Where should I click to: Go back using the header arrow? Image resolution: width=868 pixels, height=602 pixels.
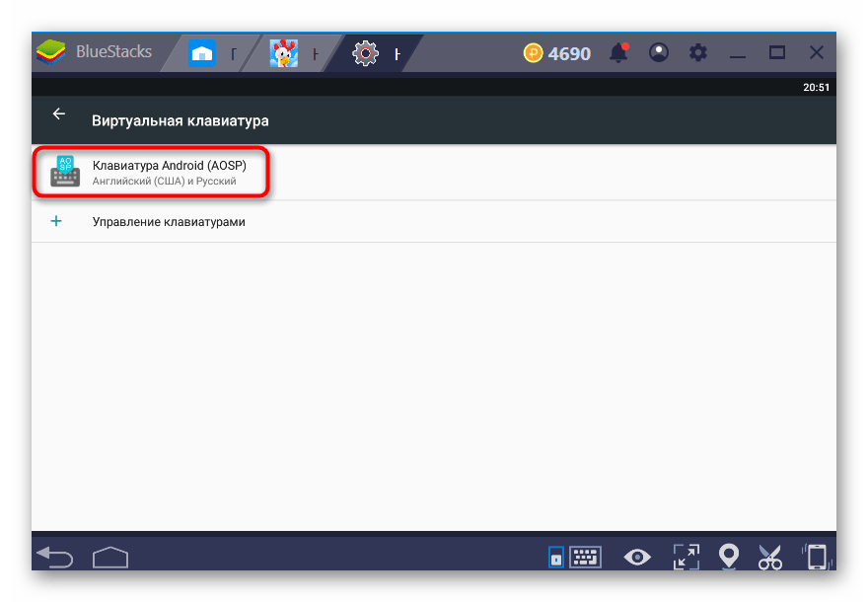[x=58, y=114]
